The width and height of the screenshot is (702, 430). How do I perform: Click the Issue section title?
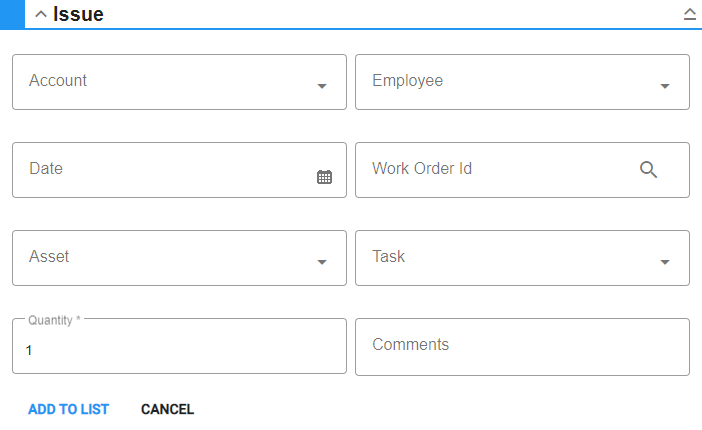[78, 14]
